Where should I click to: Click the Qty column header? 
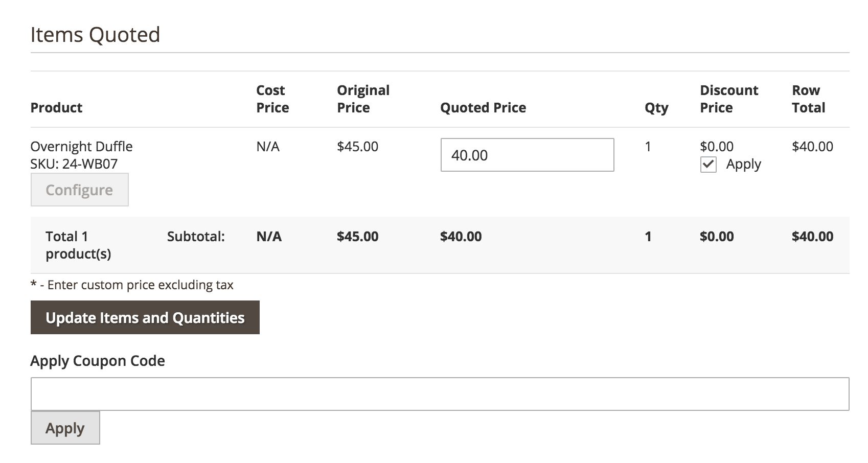[x=656, y=107]
